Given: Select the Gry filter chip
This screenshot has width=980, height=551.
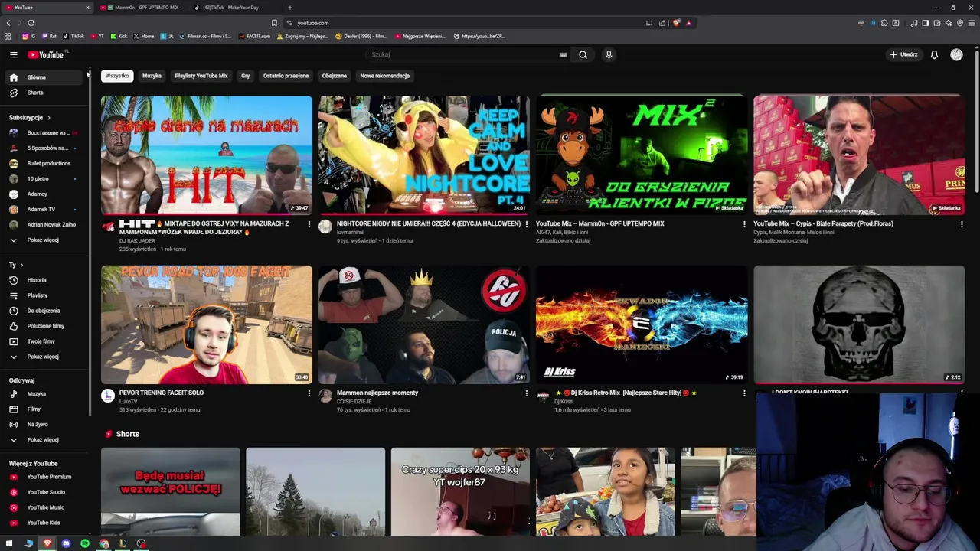Looking at the screenshot, I should coord(246,76).
